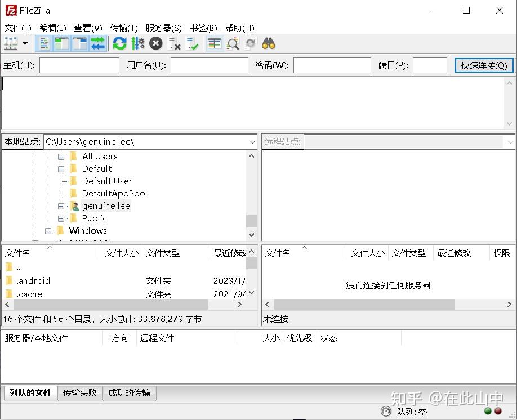
Task: Toggle the remote directory tree icon
Action: click(80, 43)
